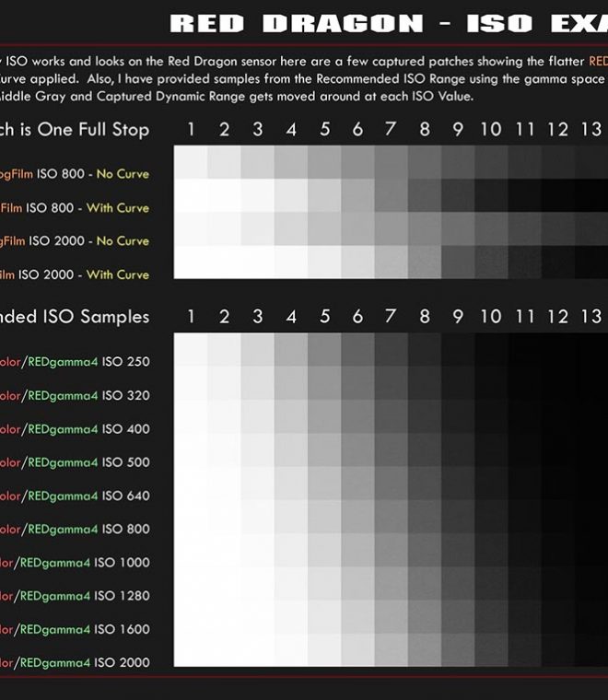Click the 'REDgamma4 ISO 1280' label
608x700 pixels.
(x=86, y=596)
